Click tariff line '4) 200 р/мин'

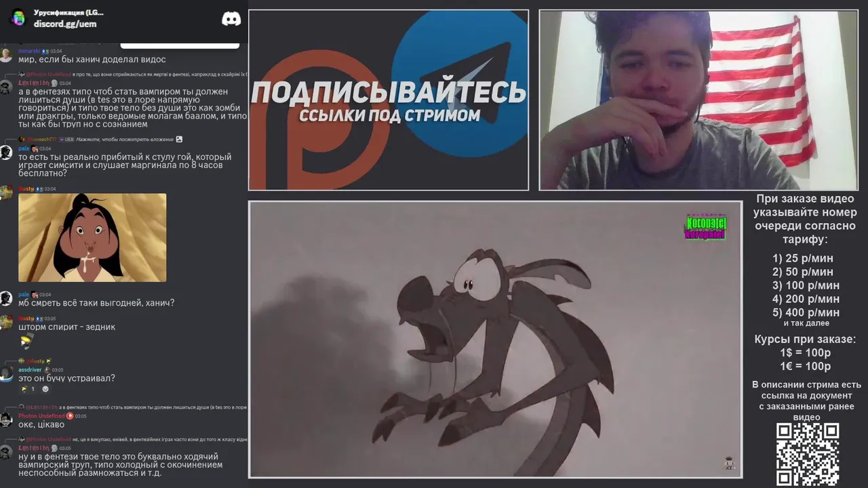pos(806,299)
